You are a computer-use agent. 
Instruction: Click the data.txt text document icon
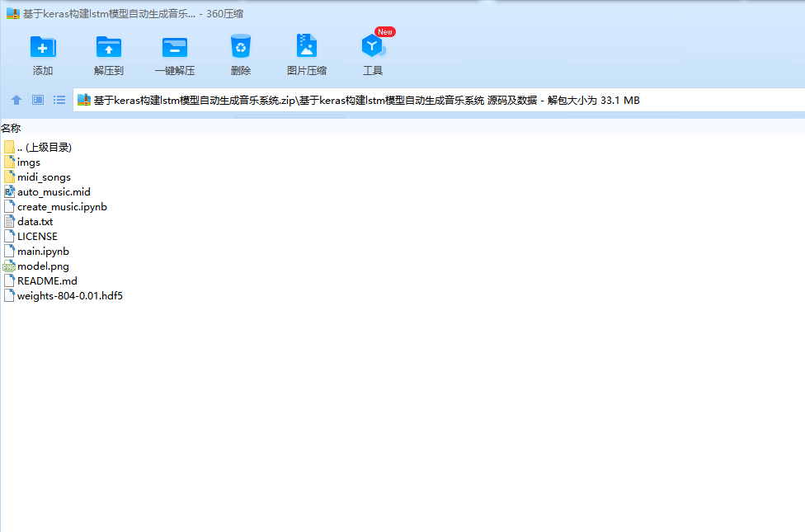click(9, 222)
